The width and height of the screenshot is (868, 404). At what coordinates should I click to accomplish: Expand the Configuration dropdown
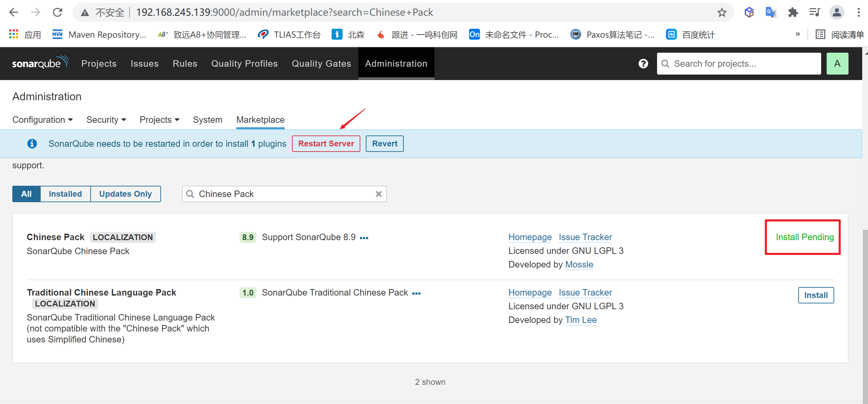(42, 120)
